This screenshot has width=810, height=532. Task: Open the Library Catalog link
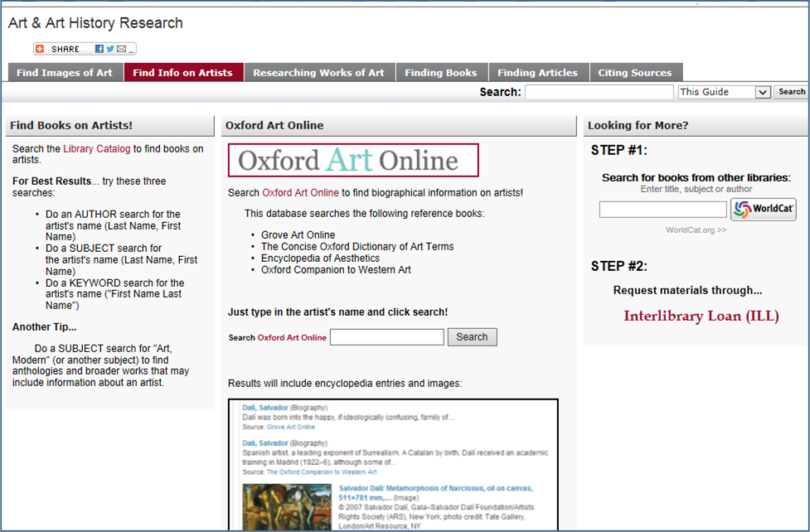click(x=97, y=149)
